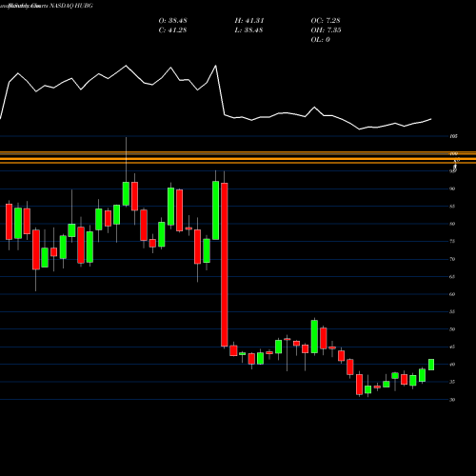Image resolution: width=476 pixels, height=476 pixels.
Task: Click the 50 price axis label
Action: (452, 329)
